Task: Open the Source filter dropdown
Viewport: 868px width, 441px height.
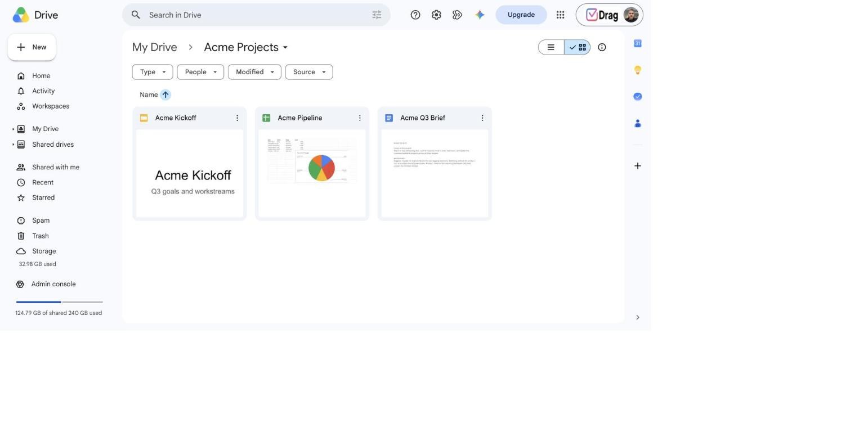Action: coord(309,72)
